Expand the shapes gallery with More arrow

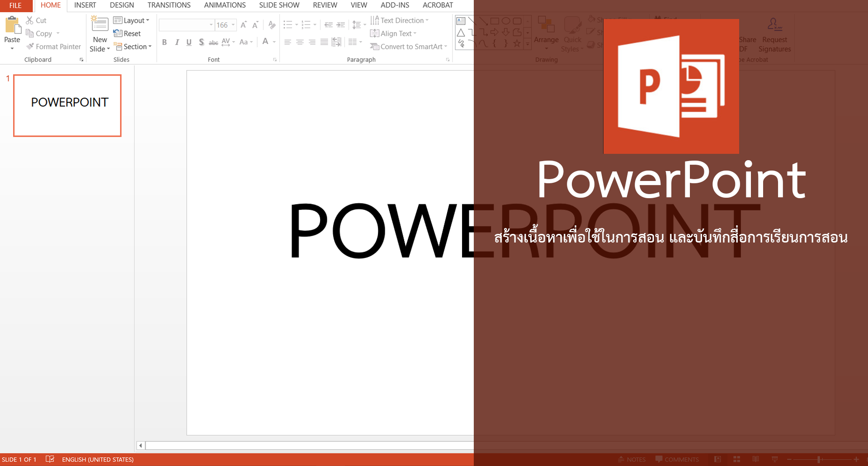click(527, 44)
